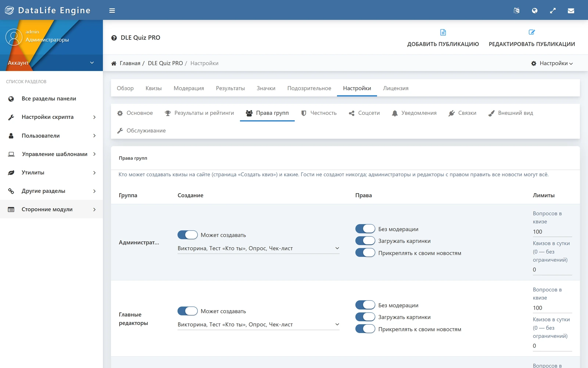588x368 pixels.
Task: Switch to the Квизы tab
Action: (154, 88)
